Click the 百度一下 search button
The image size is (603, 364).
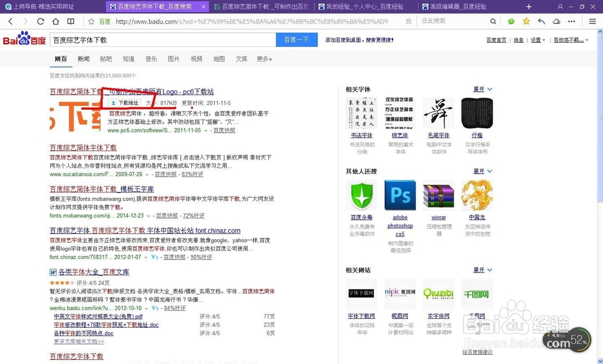pyautogui.click(x=297, y=40)
